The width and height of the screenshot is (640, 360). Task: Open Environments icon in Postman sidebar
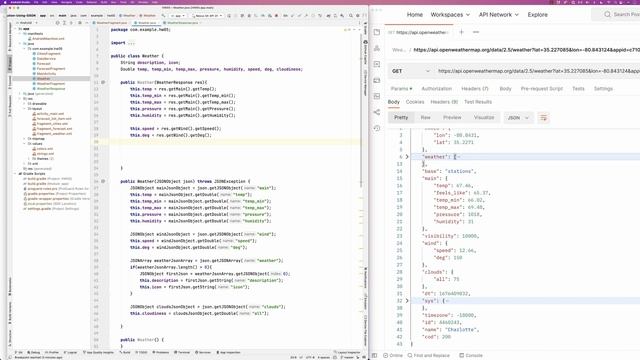(377, 64)
